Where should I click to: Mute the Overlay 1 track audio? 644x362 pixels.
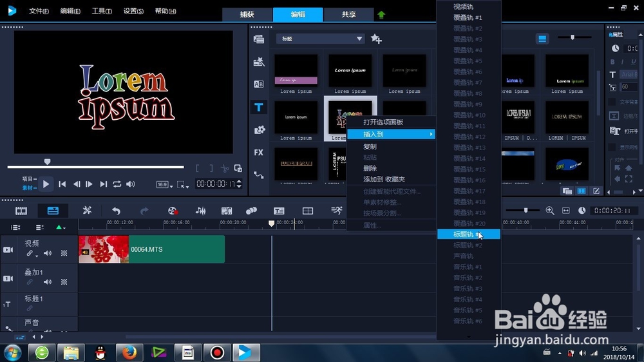pos(48,282)
